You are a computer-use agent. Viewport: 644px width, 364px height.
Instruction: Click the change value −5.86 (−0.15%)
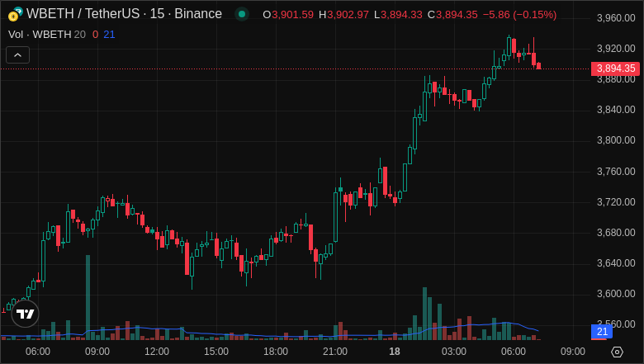(x=519, y=15)
